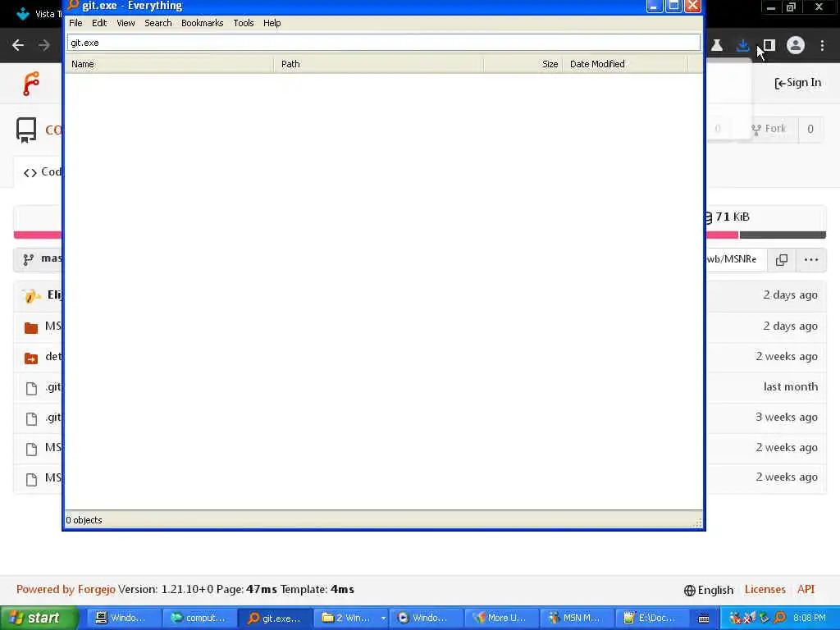Open the det submodule folder icon
Screen dimensions: 840x630
point(31,358)
